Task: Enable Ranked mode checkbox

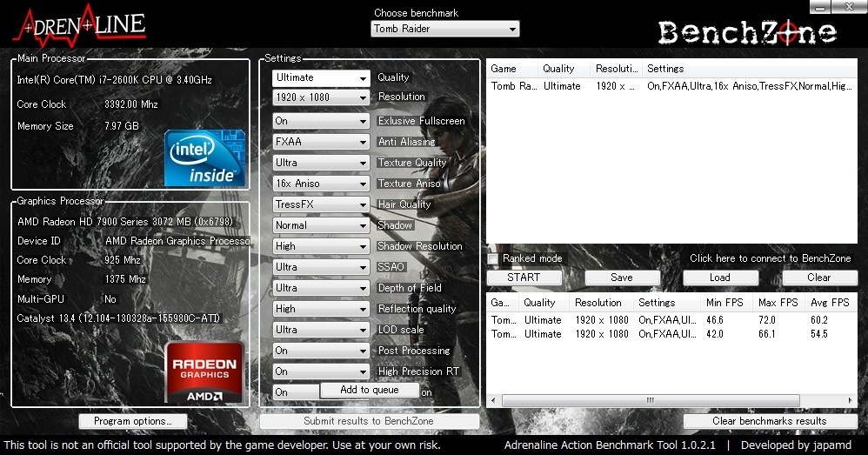Action: (492, 258)
